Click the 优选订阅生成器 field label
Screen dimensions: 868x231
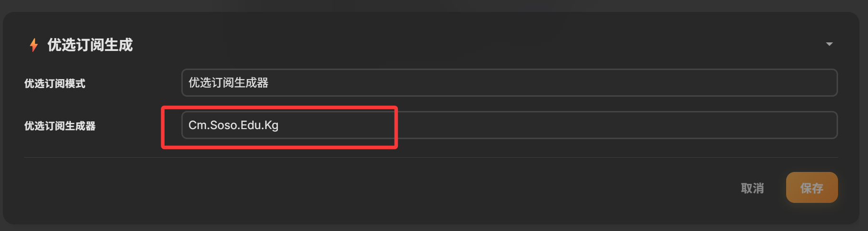(60, 126)
